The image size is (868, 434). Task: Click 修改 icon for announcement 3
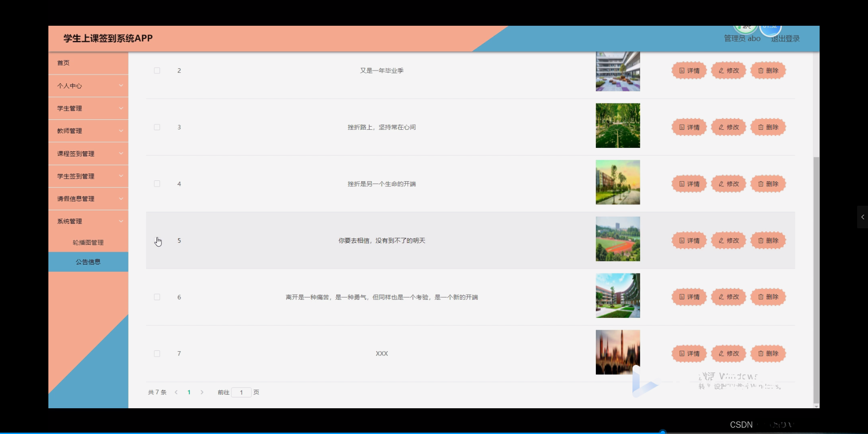point(728,127)
